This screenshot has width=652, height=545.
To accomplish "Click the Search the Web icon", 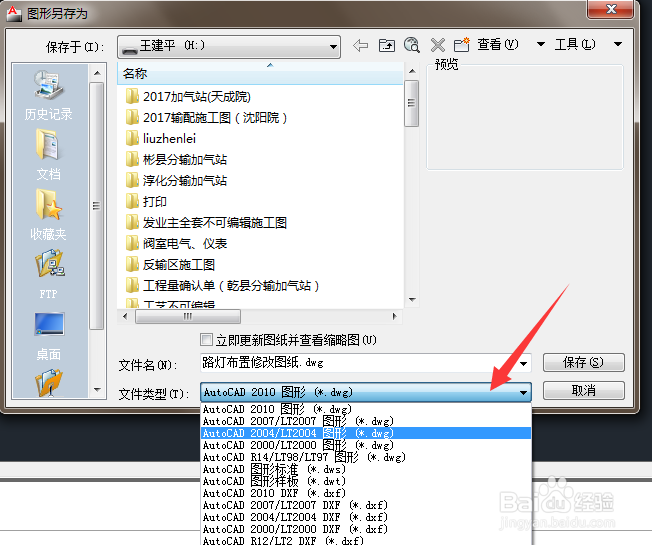I will pyautogui.click(x=412, y=45).
